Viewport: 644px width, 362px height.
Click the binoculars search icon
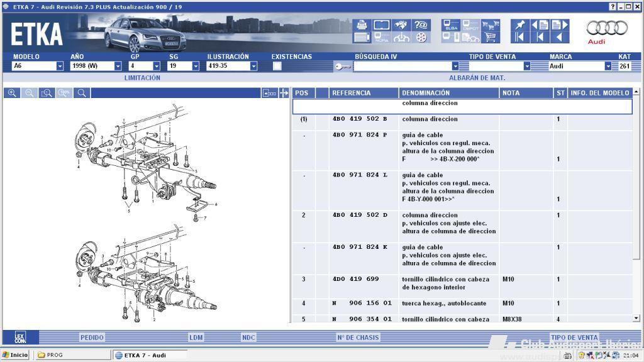401,25
